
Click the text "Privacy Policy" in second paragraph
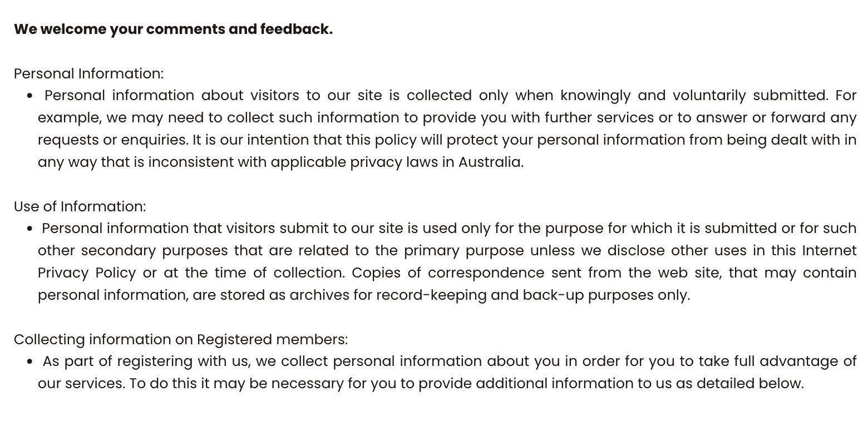87,273
